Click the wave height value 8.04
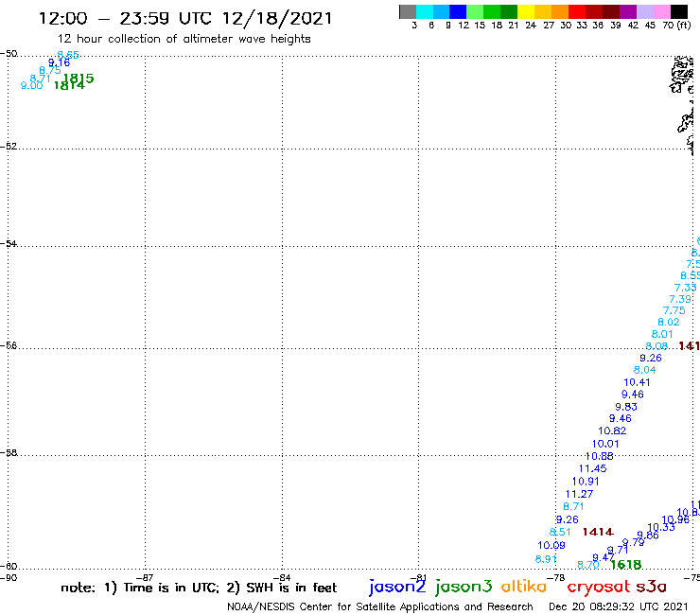The image size is (700, 615). pyautogui.click(x=644, y=370)
